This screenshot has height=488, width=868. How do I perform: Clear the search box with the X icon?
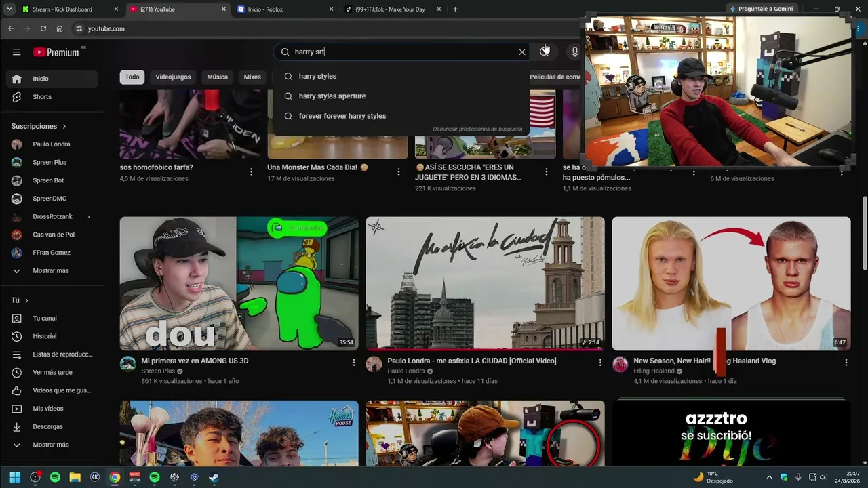point(522,52)
